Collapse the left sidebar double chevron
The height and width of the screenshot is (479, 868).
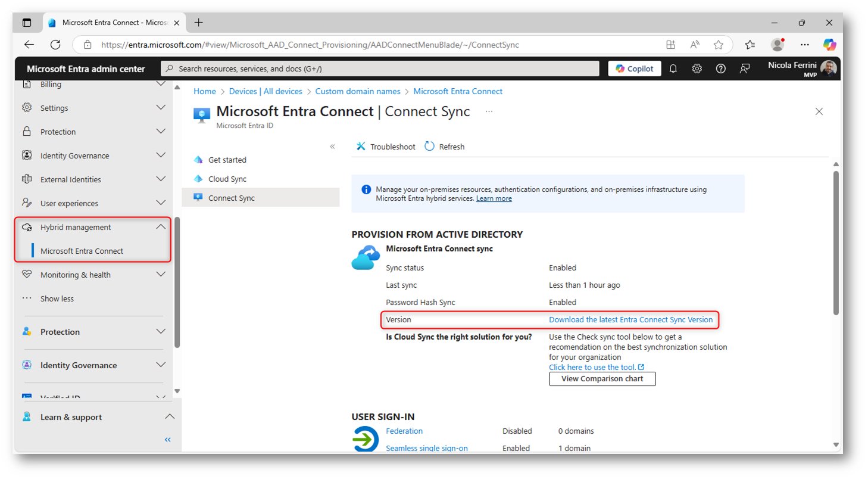point(167,440)
